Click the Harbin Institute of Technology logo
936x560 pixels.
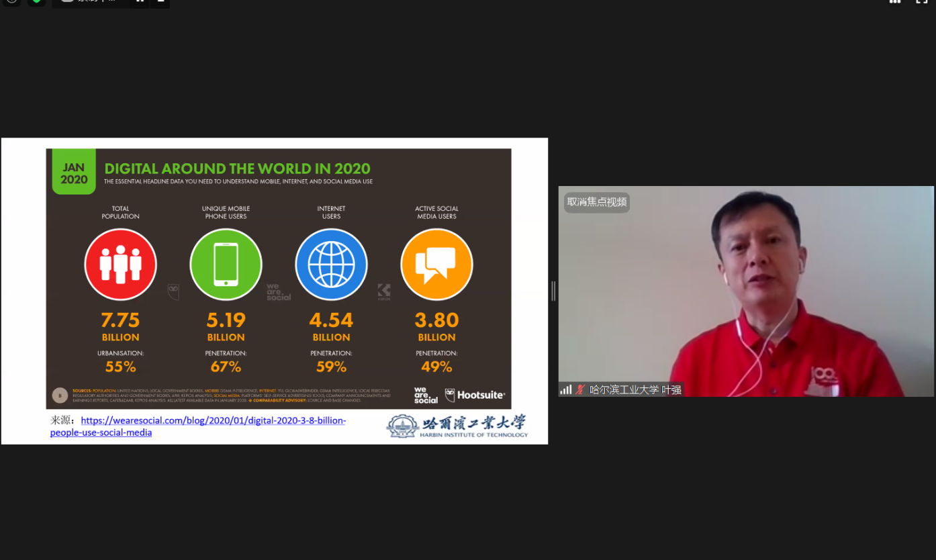pyautogui.click(x=457, y=426)
